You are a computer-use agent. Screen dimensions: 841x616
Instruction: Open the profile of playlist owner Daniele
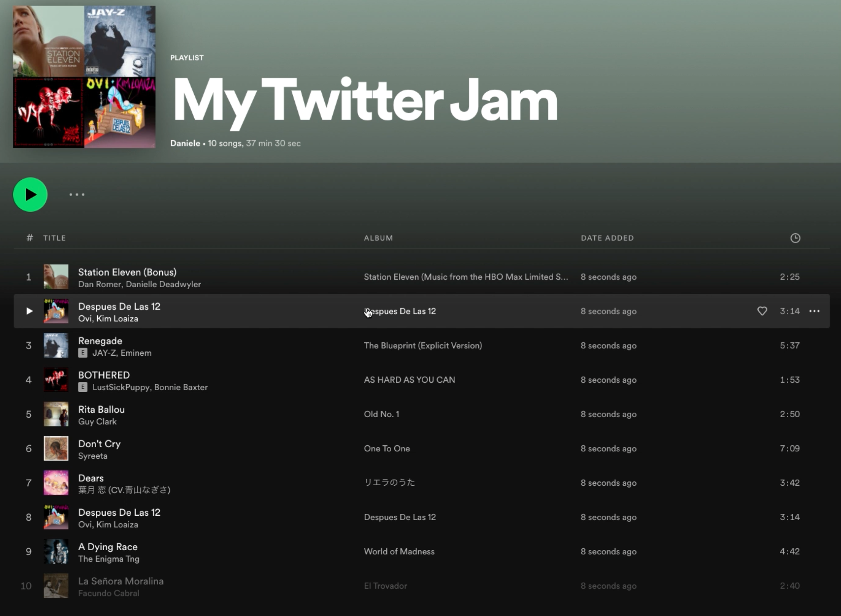click(185, 143)
